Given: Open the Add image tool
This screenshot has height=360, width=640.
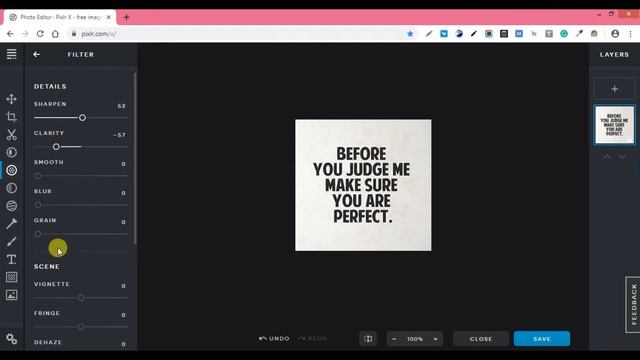Looking at the screenshot, I should tap(11, 295).
